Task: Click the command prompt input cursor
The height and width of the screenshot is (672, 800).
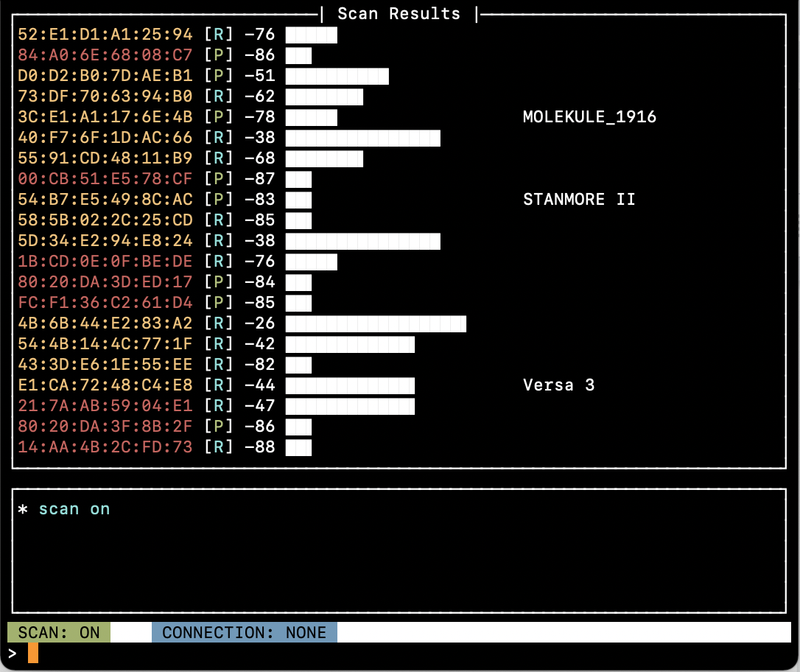Action: pyautogui.click(x=33, y=653)
